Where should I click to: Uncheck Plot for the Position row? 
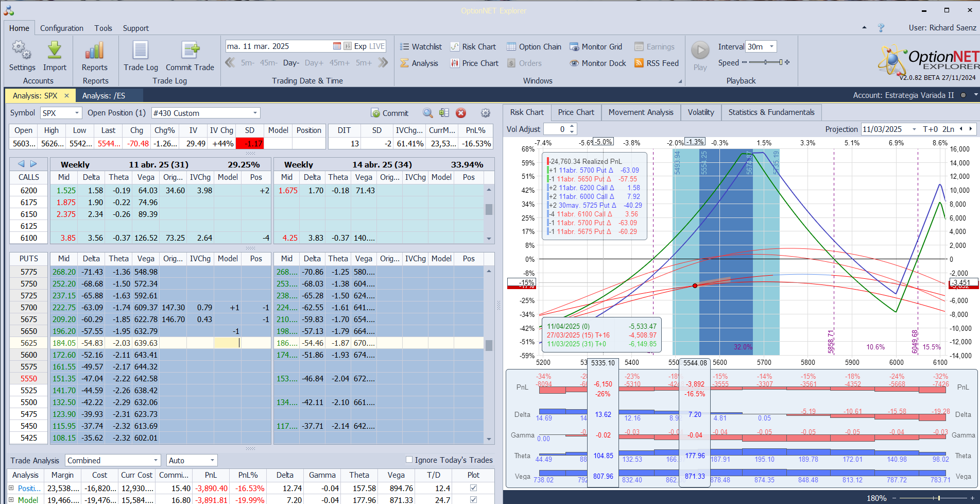coord(473,488)
